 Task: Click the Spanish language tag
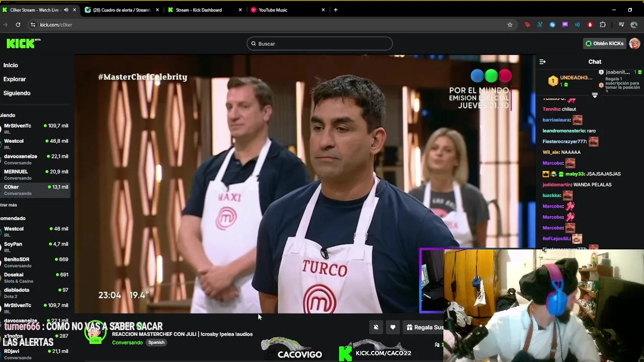click(156, 342)
